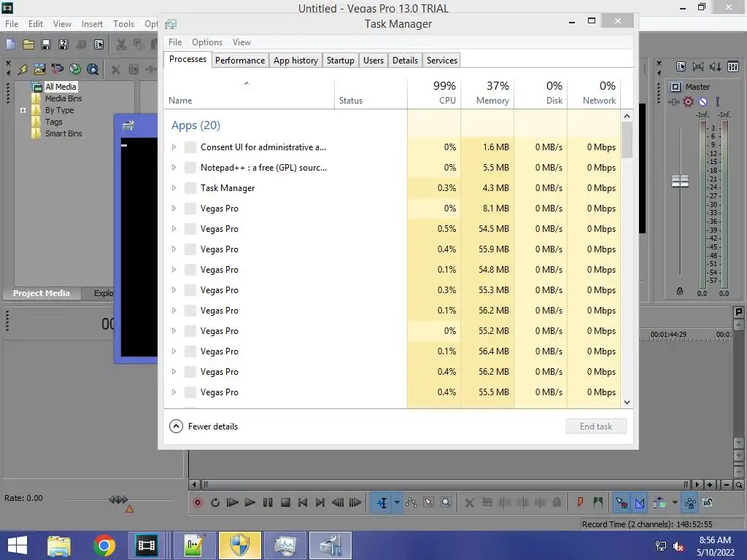
Task: Open a project with the folder icon
Action: 28,44
